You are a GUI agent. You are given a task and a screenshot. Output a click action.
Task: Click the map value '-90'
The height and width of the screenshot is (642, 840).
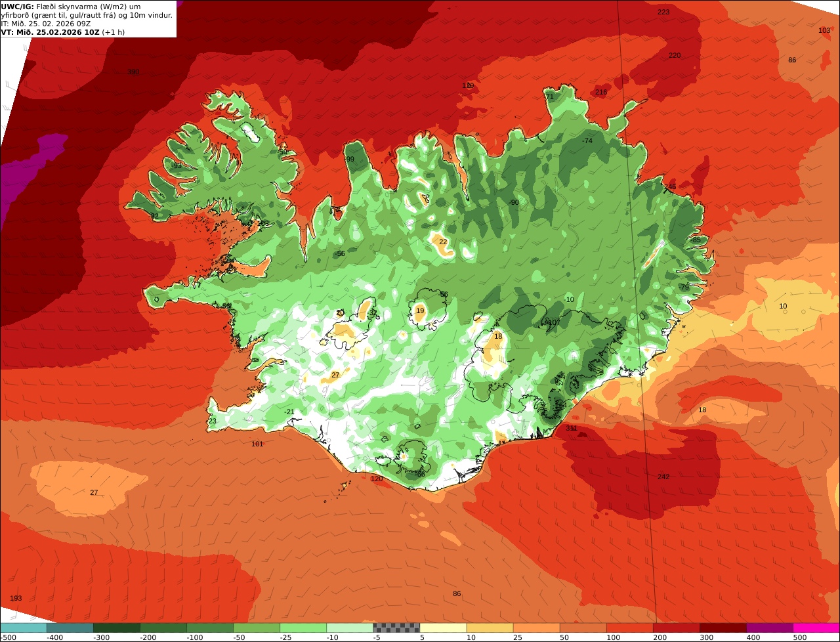(x=514, y=202)
